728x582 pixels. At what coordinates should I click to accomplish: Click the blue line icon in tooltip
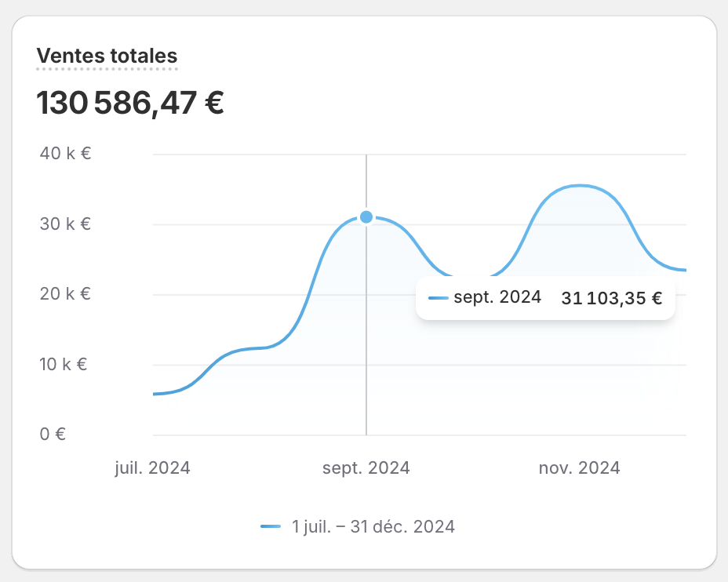(x=439, y=298)
